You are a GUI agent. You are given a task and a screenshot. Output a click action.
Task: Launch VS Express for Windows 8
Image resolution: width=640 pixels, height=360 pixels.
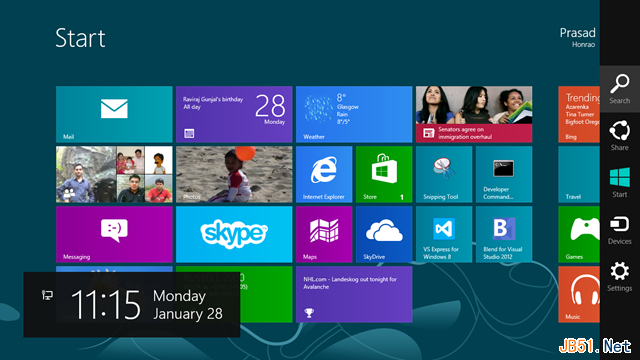point(444,234)
